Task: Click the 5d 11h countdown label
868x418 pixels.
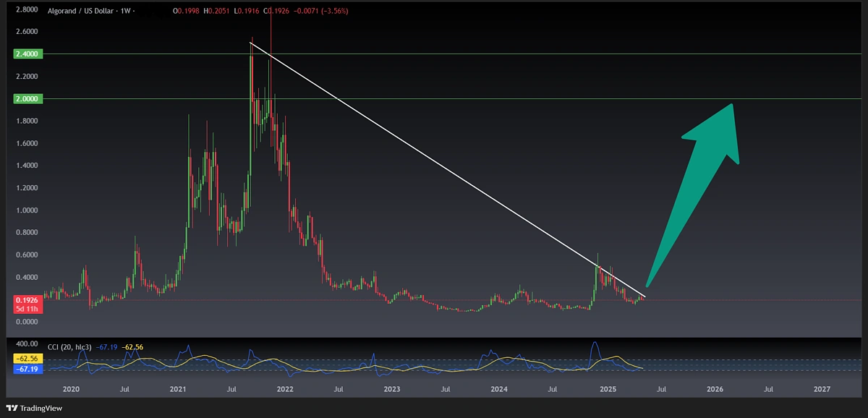Action: tap(28, 309)
